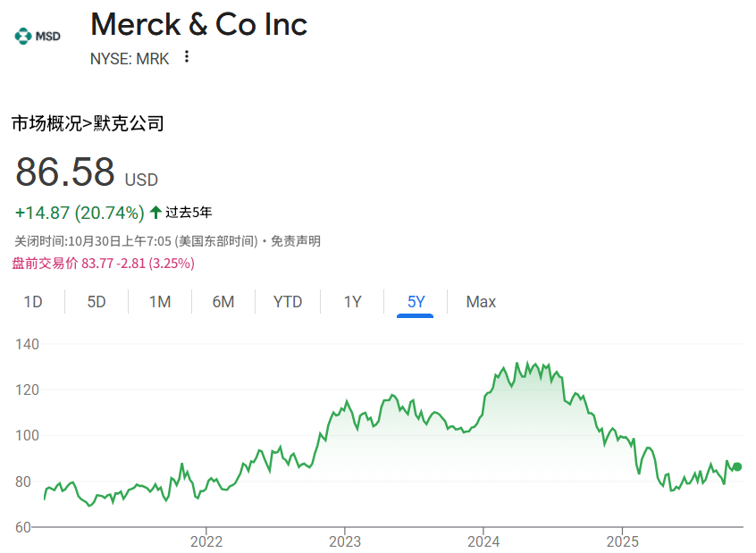Viewport: 756px width, 553px height.
Task: Open the 1M chart view
Action: [159, 302]
